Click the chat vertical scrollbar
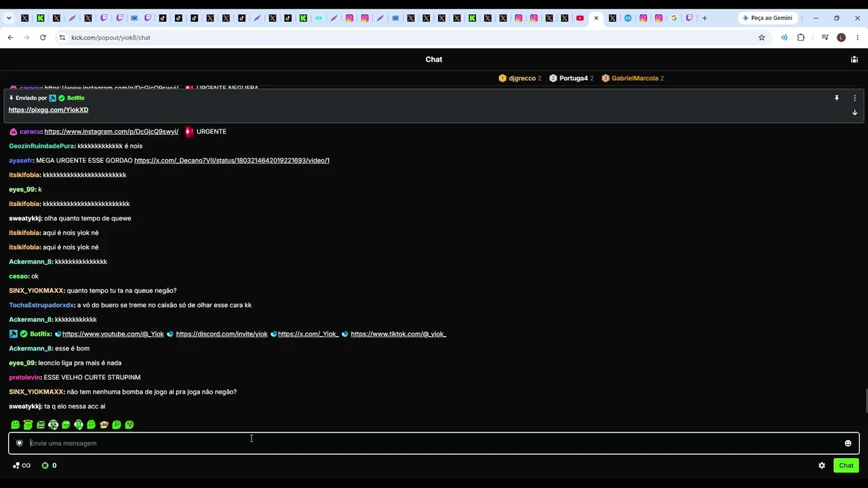 click(865, 400)
